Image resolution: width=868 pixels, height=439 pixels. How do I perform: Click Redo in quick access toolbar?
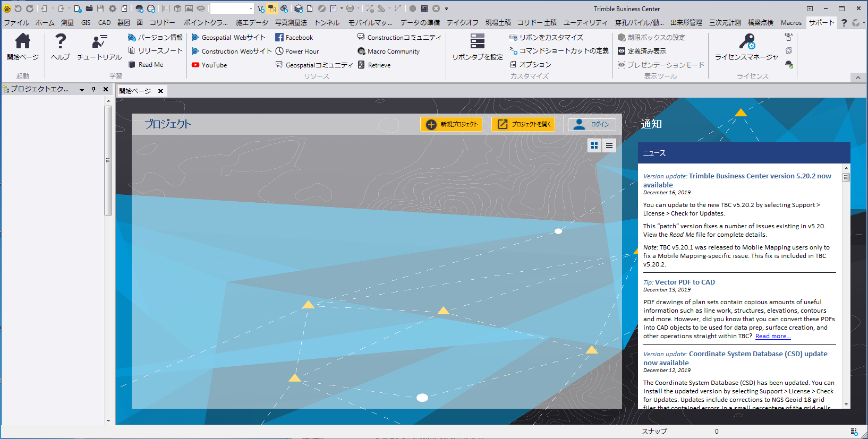[30, 8]
